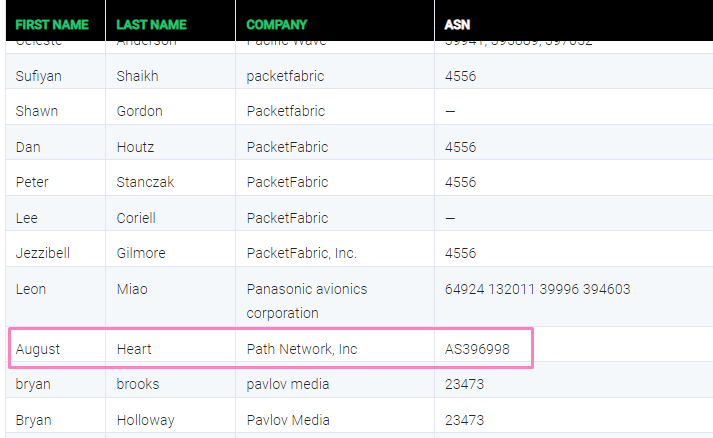Click the LAST NAME column header
Viewport: 713px width, 438px height.
(x=152, y=24)
